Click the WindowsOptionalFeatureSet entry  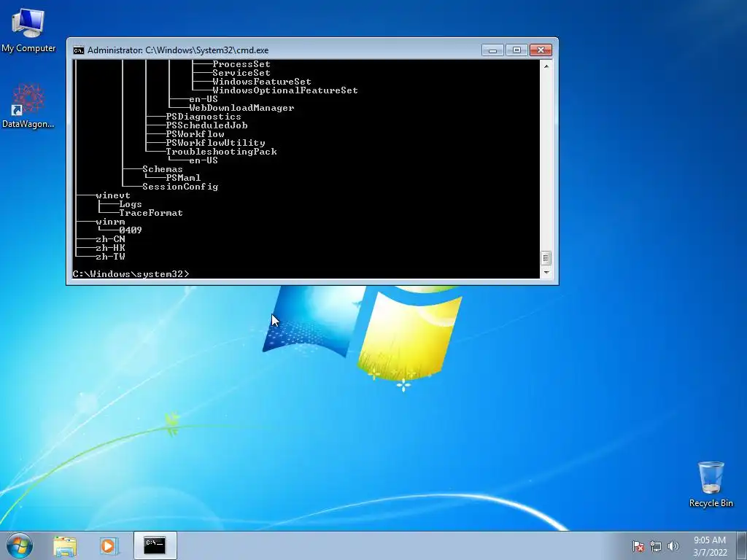[285, 90]
